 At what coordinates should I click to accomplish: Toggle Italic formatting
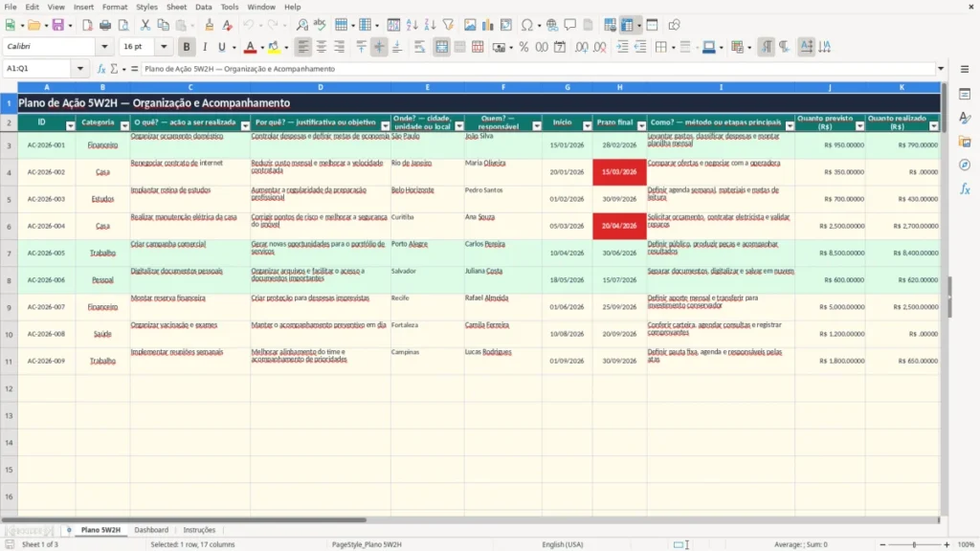(205, 47)
